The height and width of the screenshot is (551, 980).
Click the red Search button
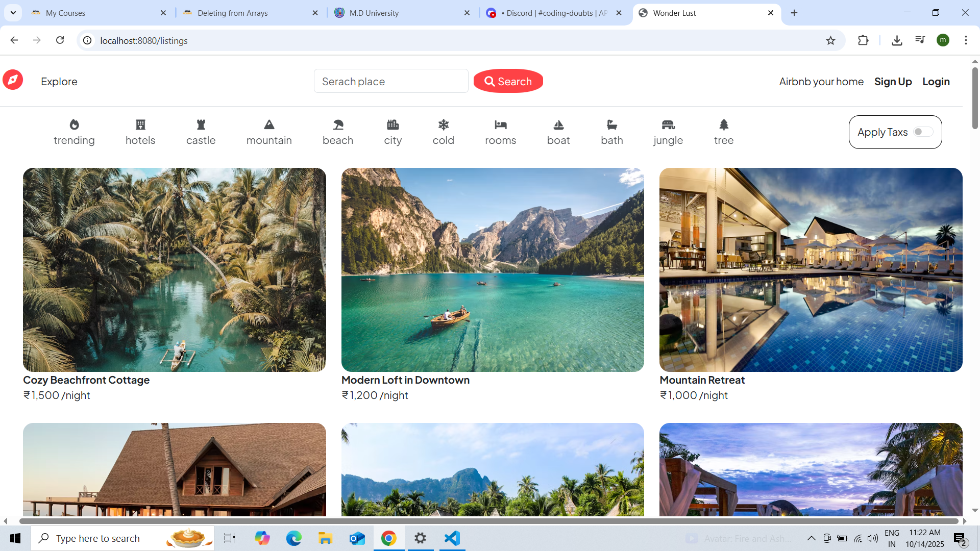pyautogui.click(x=508, y=81)
